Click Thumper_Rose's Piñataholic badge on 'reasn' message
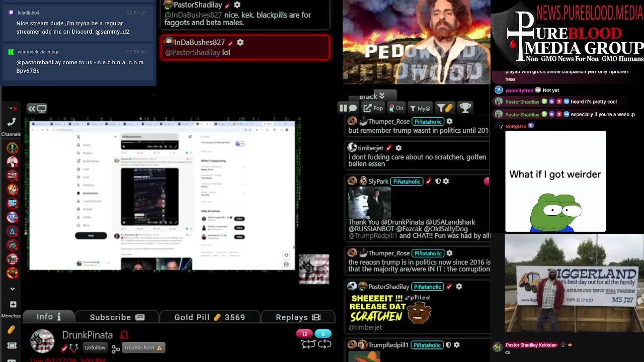644x362 pixels. [x=428, y=253]
